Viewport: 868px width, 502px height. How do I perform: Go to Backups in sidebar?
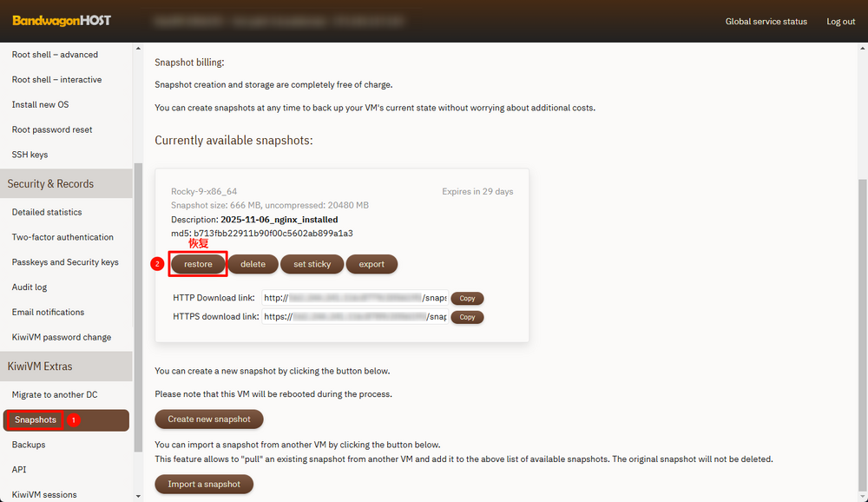tap(29, 445)
